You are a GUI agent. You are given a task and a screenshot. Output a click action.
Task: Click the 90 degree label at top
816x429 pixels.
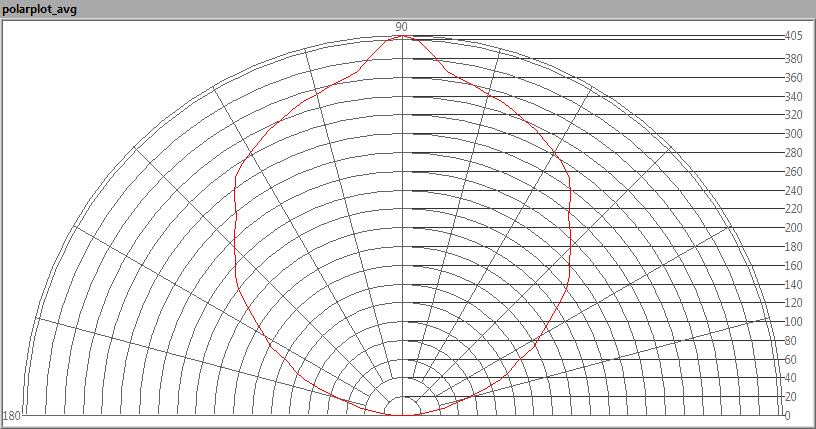coord(402,26)
